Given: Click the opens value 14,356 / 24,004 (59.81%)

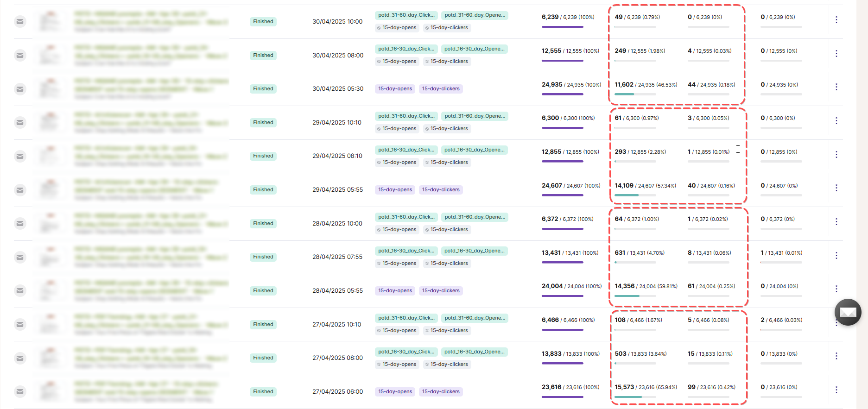Looking at the screenshot, I should pyautogui.click(x=646, y=286).
